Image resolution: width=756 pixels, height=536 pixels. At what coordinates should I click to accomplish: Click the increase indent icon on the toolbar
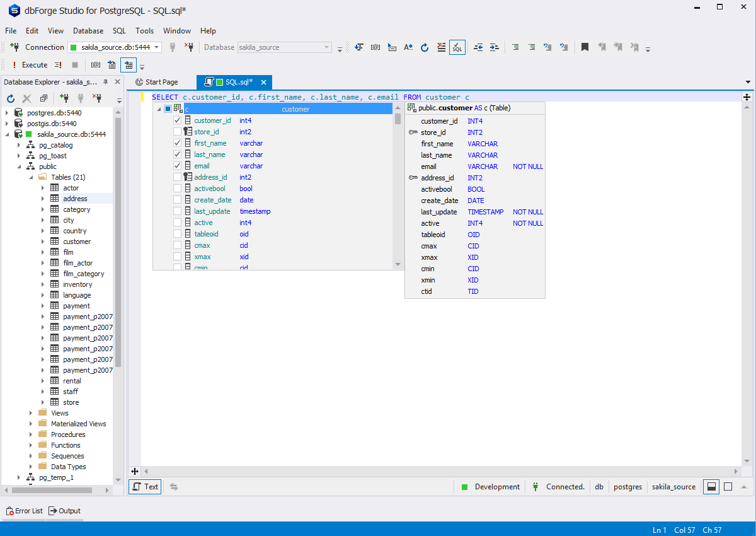[x=494, y=47]
